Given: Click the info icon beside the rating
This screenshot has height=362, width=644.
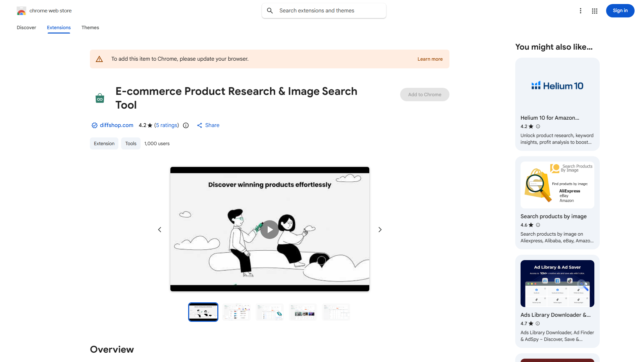Looking at the screenshot, I should coord(186,125).
